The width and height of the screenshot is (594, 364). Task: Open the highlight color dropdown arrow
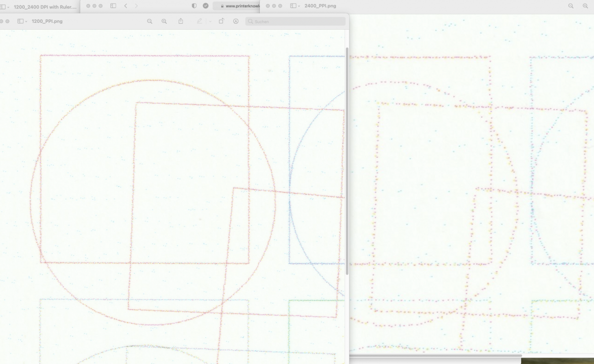210,22
